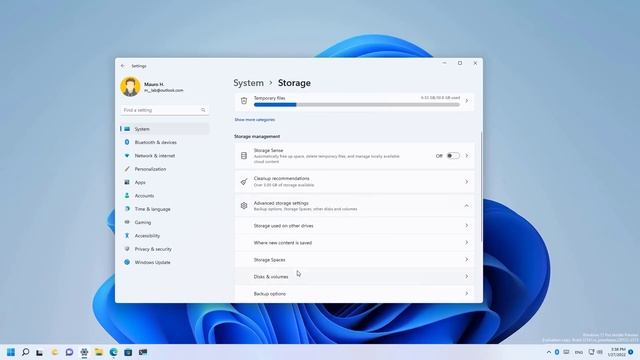640x360 pixels.
Task: Open taskbar Search magnifier
Action: pos(25,352)
